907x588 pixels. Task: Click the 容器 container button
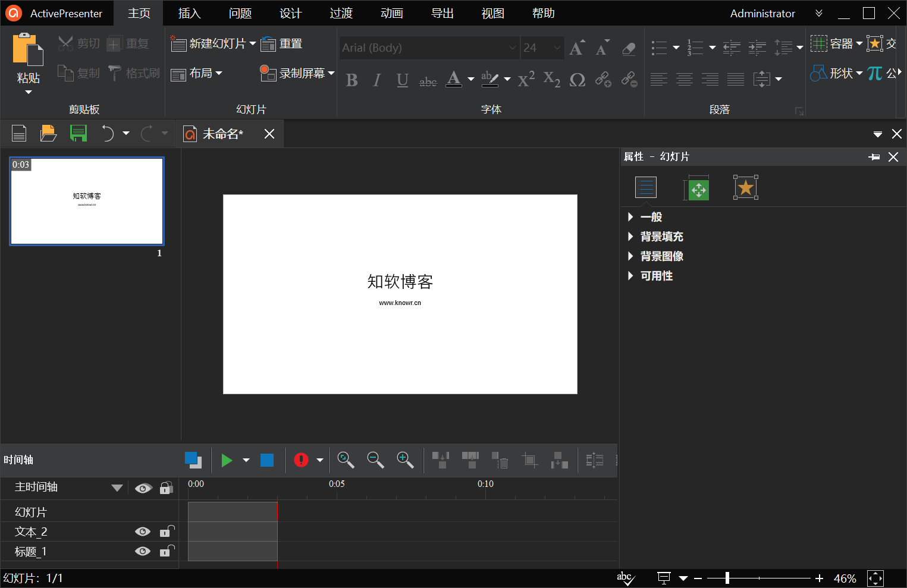click(836, 43)
